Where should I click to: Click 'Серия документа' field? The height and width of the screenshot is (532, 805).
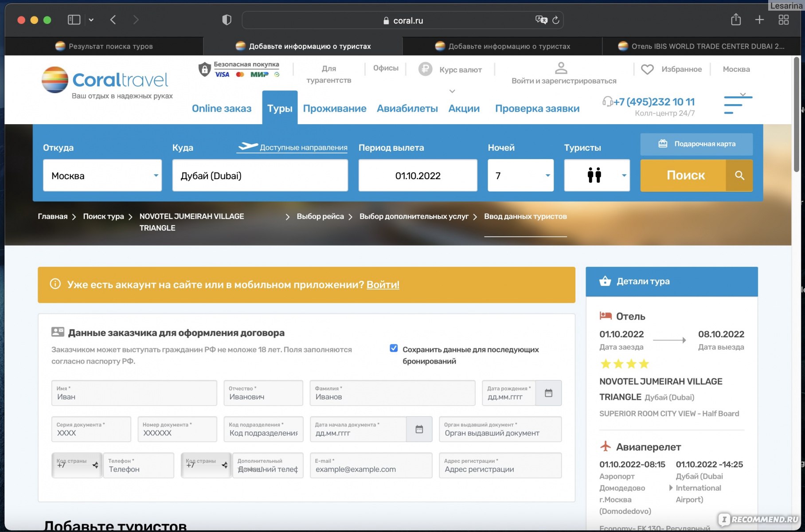tap(91, 429)
